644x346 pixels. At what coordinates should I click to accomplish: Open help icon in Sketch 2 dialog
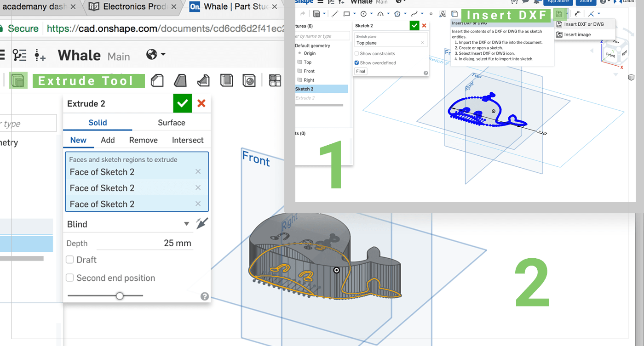[425, 73]
